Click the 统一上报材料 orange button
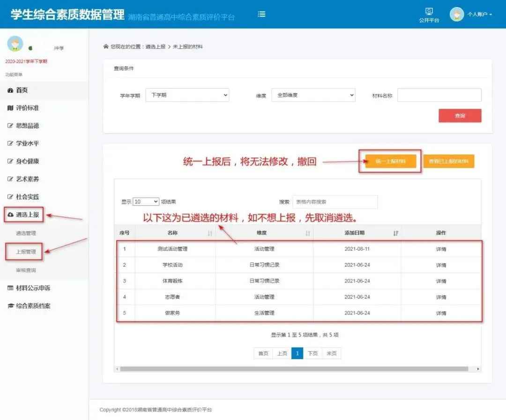The width and height of the screenshot is (506, 420). 390,161
